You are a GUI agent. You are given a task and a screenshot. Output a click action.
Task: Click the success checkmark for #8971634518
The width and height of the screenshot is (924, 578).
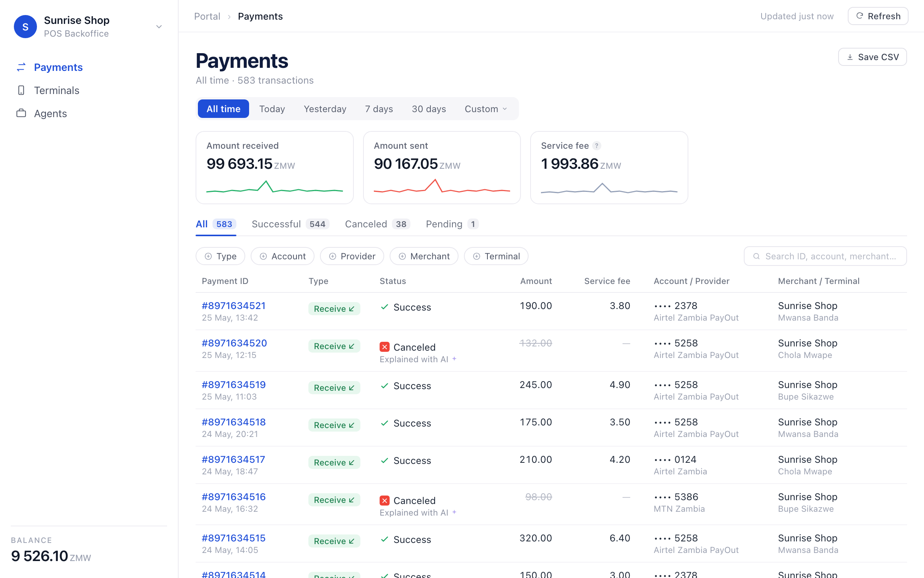(x=384, y=423)
